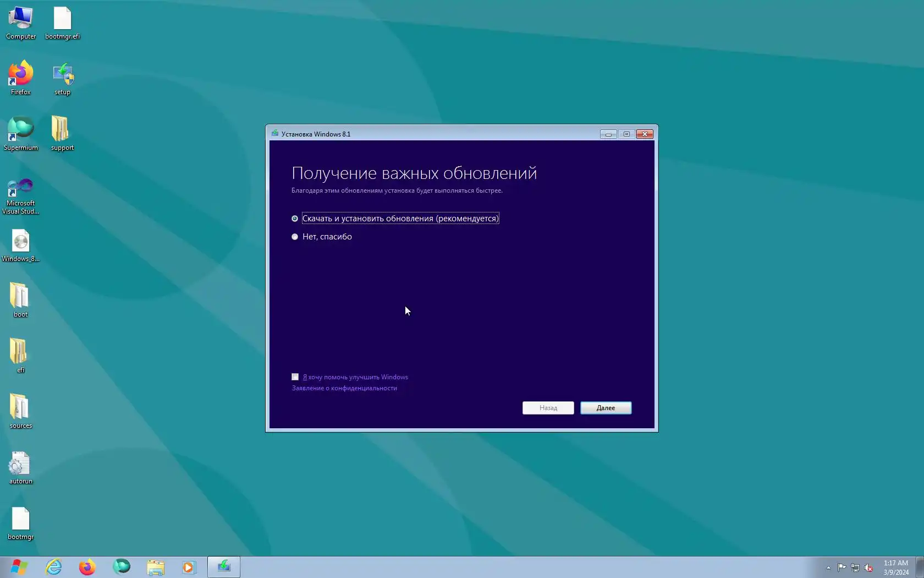Click the 'Благодаря этим обновлениям' subtitle text

coord(397,190)
